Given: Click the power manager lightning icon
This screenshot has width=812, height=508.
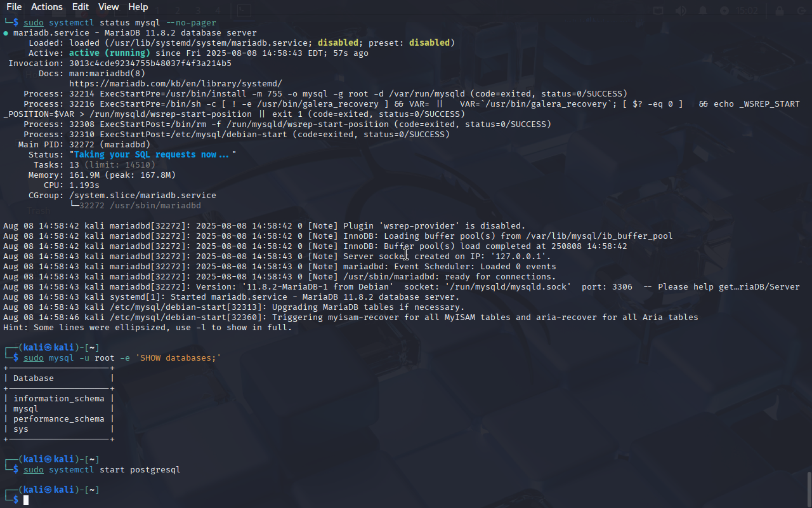Looking at the screenshot, I should click(725, 11).
